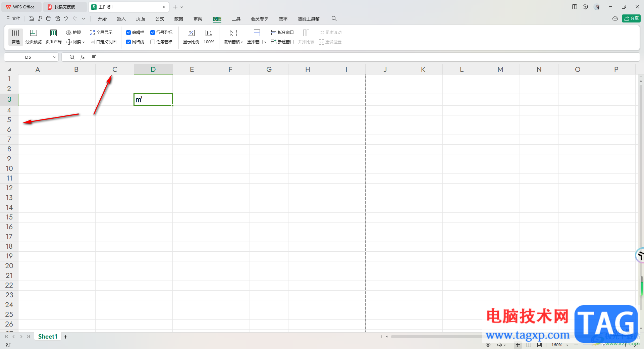Switch to the Formulas (公式) tab

click(160, 19)
